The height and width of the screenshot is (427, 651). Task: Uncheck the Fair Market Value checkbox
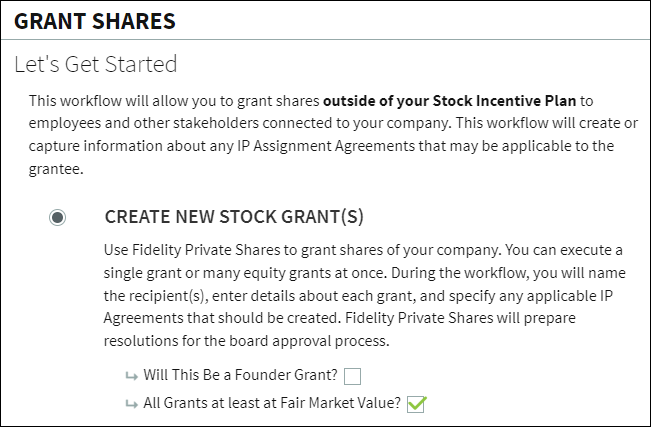coord(417,403)
